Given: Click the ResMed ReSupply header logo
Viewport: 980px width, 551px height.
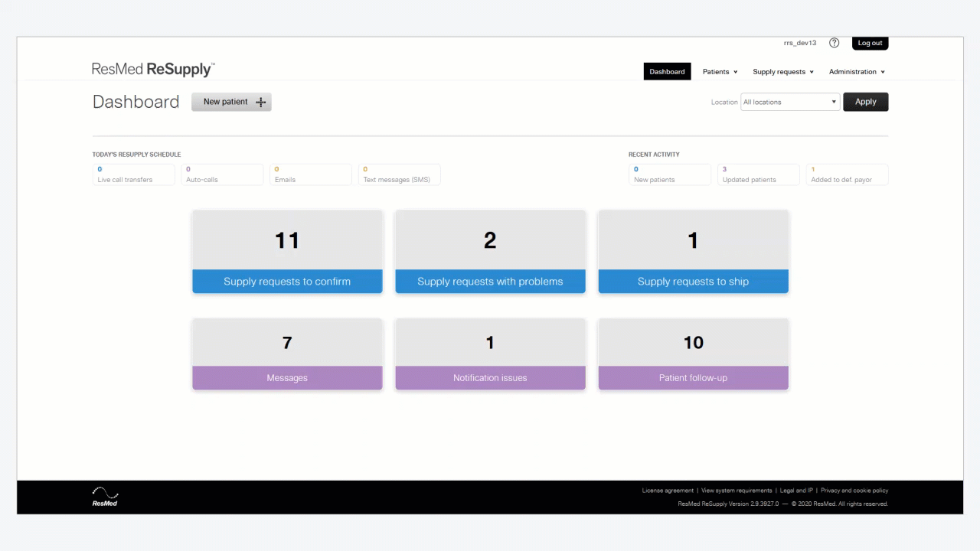Looking at the screenshot, I should tap(153, 70).
